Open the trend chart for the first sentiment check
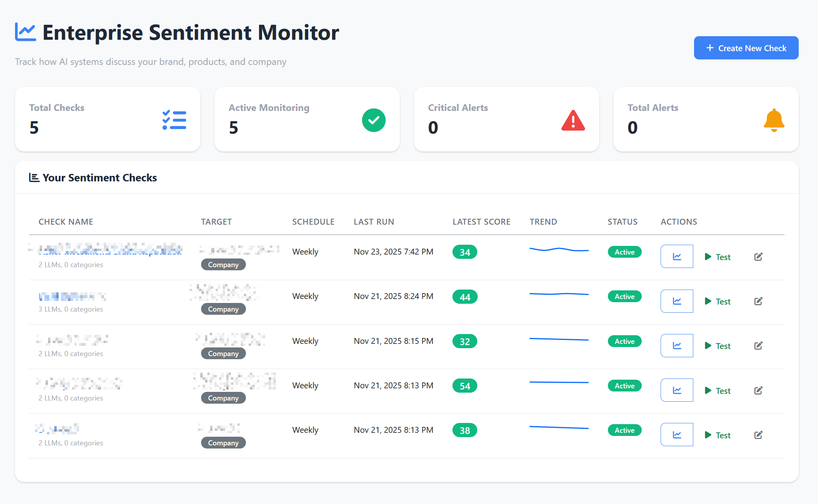Viewport: 818px width, 504px height. 676,256
